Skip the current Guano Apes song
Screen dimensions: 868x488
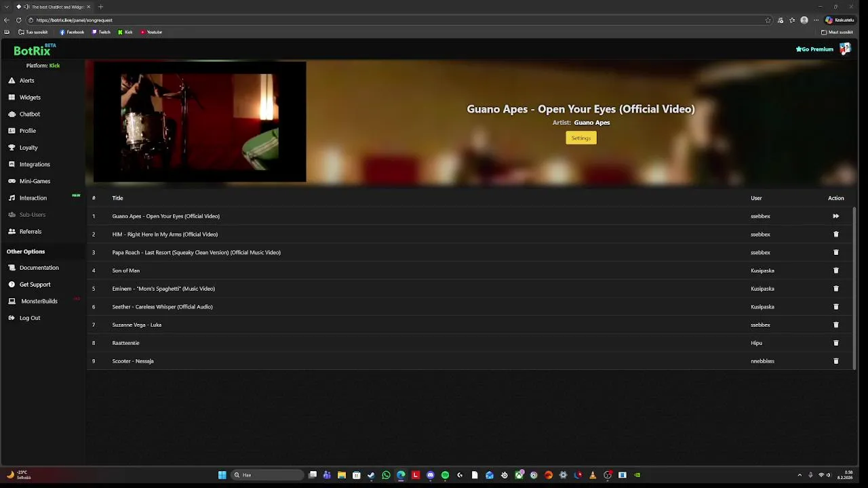pos(835,216)
